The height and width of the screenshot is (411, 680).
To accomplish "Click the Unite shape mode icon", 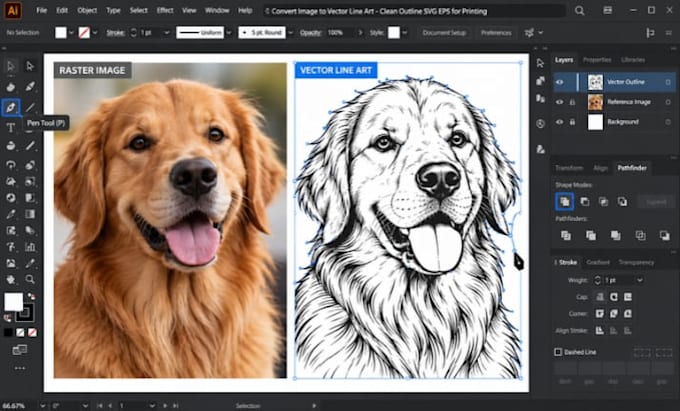I will click(565, 202).
